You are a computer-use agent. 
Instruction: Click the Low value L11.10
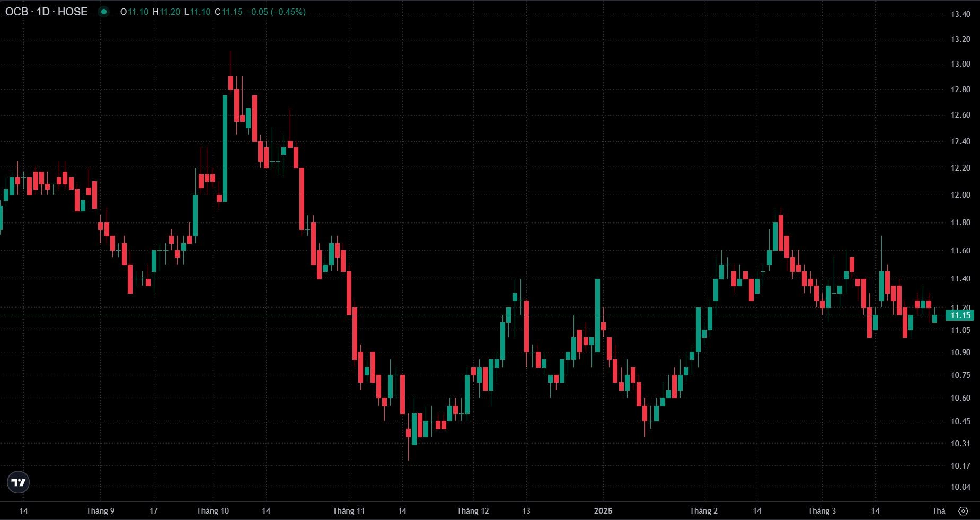[197, 12]
